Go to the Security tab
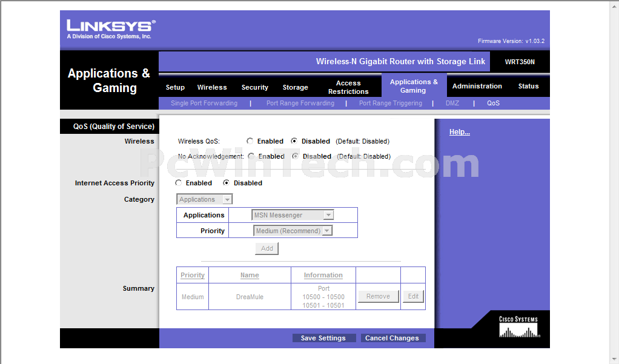 pos(254,87)
